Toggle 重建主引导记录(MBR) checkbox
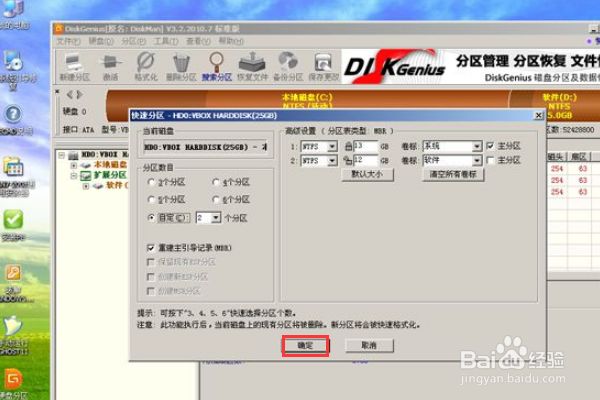This screenshot has width=600, height=400. point(151,248)
